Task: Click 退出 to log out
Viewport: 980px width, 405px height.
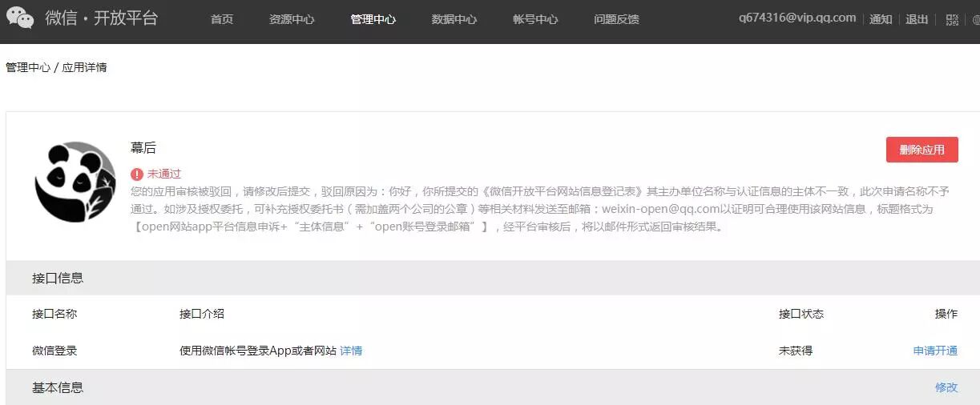Action: click(917, 19)
